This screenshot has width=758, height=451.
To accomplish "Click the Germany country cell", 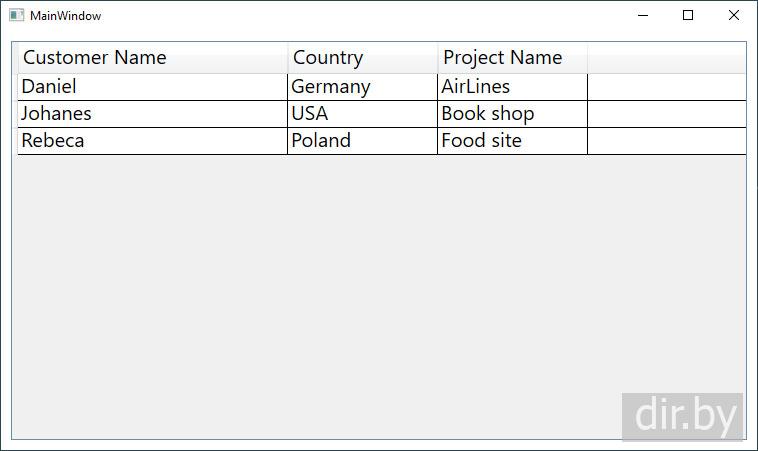I will 331,87.
